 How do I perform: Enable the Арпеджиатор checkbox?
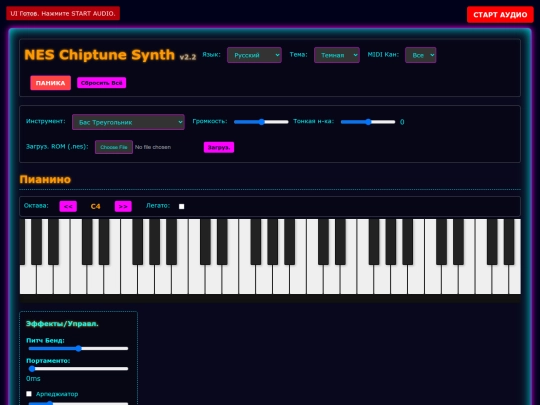click(29, 394)
